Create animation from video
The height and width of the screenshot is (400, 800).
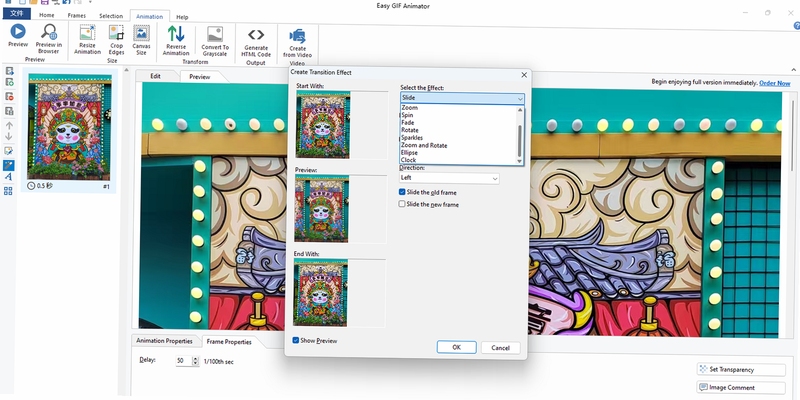297,43
